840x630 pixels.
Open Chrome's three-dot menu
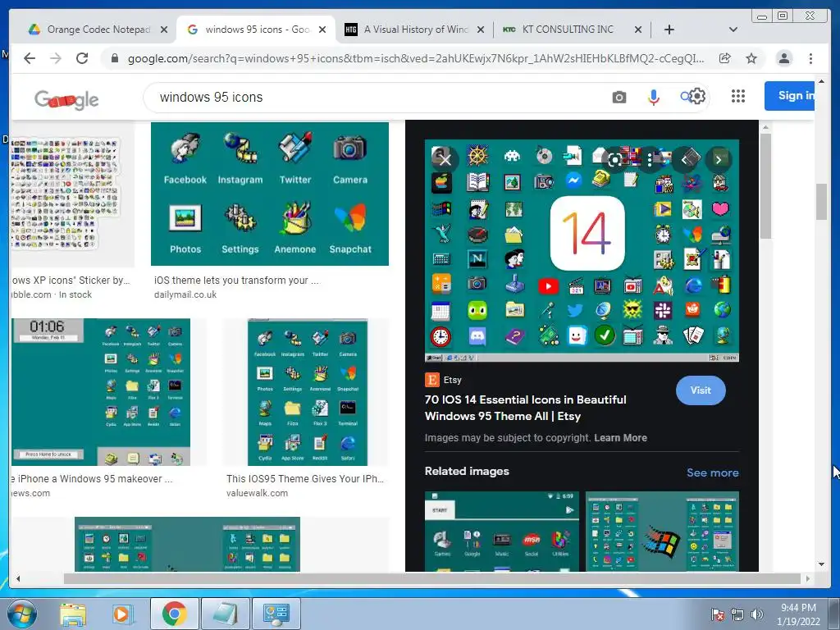pyautogui.click(x=811, y=58)
